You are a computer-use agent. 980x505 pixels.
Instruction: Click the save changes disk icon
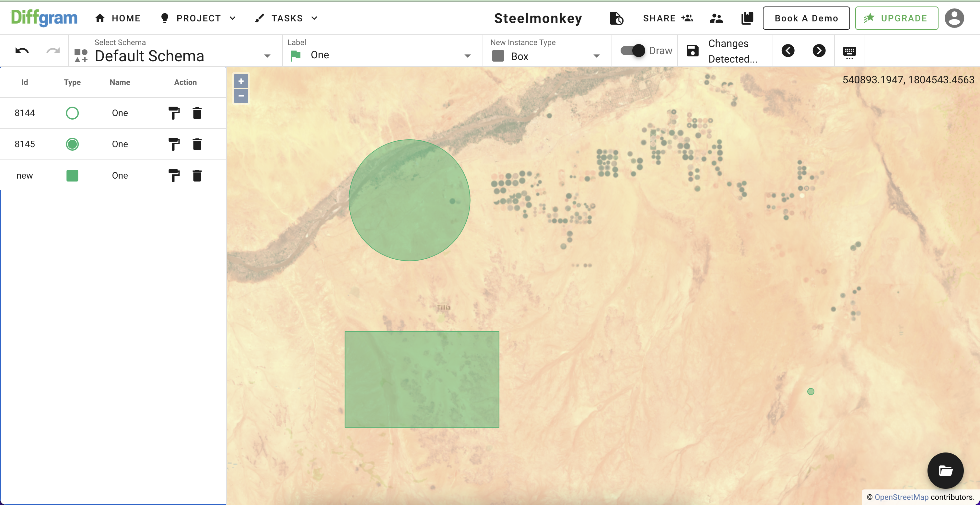tap(693, 51)
